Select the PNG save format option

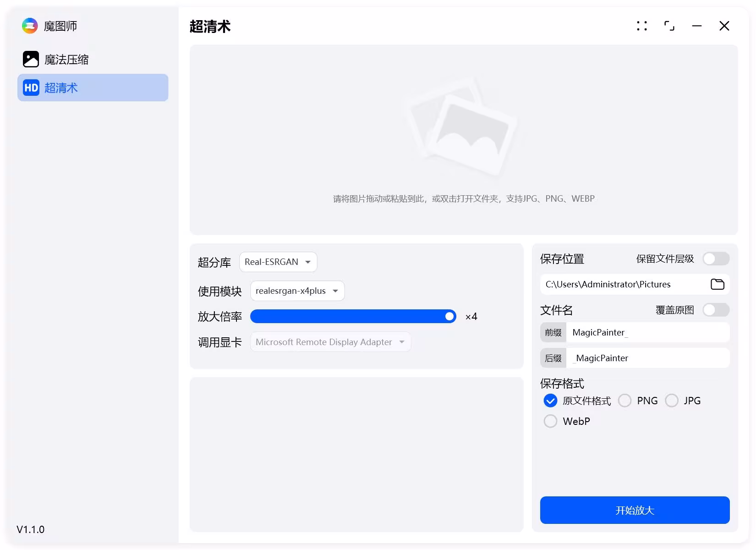(625, 401)
